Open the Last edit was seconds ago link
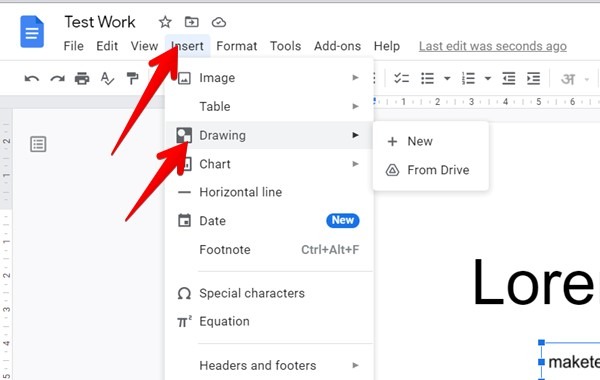Image resolution: width=600 pixels, height=380 pixels. 492,46
